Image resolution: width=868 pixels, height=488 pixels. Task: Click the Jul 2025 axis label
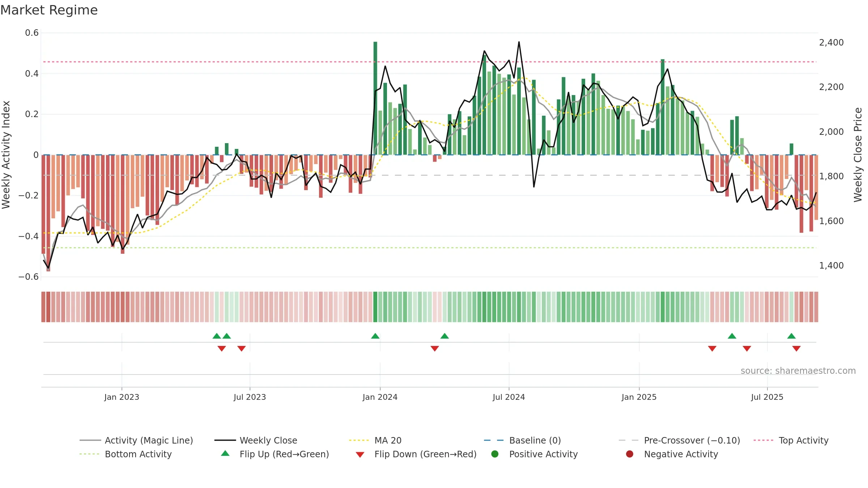click(767, 397)
